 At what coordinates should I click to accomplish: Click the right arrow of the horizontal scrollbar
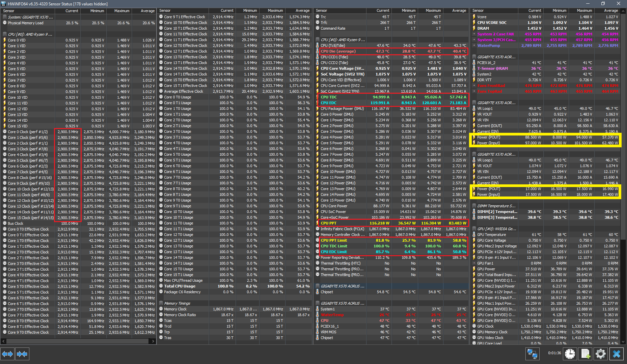coord(153,341)
